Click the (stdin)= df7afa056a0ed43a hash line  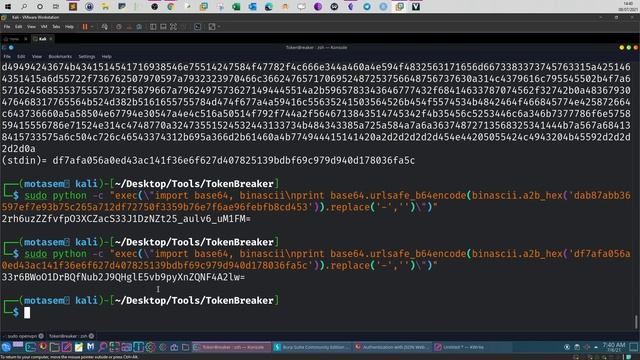208,160
